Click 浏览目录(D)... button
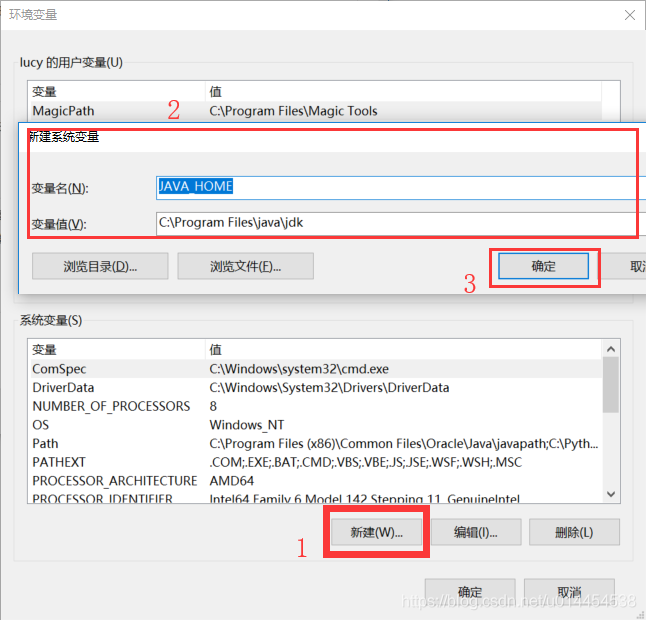 click(x=100, y=266)
